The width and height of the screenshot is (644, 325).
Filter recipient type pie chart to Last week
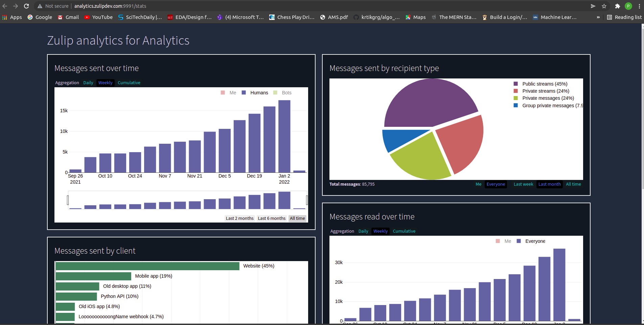pos(523,184)
